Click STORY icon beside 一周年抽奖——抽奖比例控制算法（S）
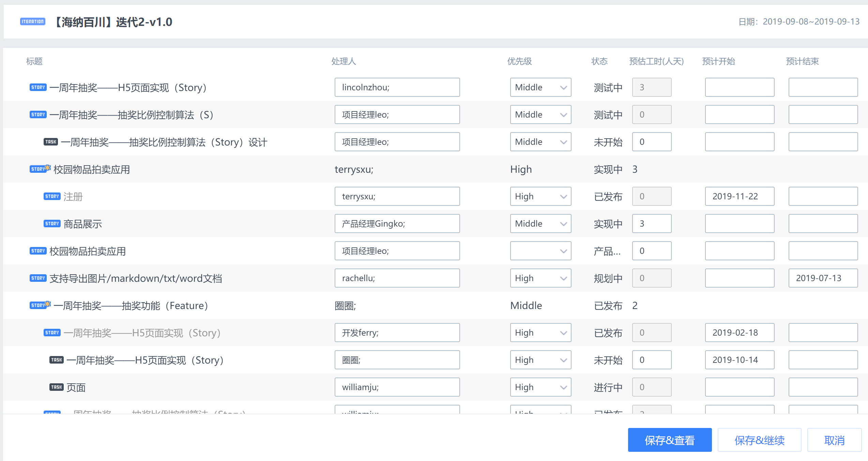 [38, 115]
